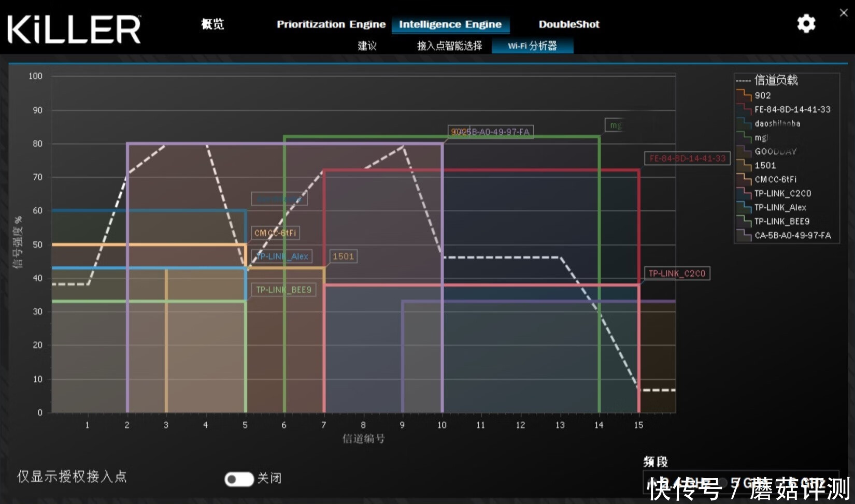
Task: Select legend entry text 902
Action: coord(763,95)
